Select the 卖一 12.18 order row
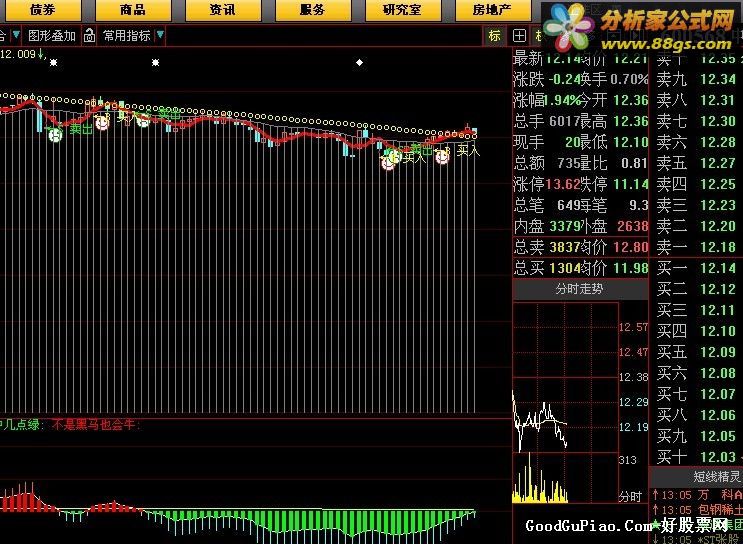Screen dimensions: 743x544 697,247
